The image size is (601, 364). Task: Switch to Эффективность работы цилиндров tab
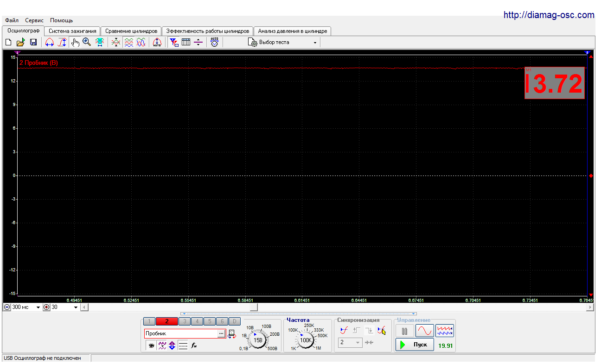[208, 31]
